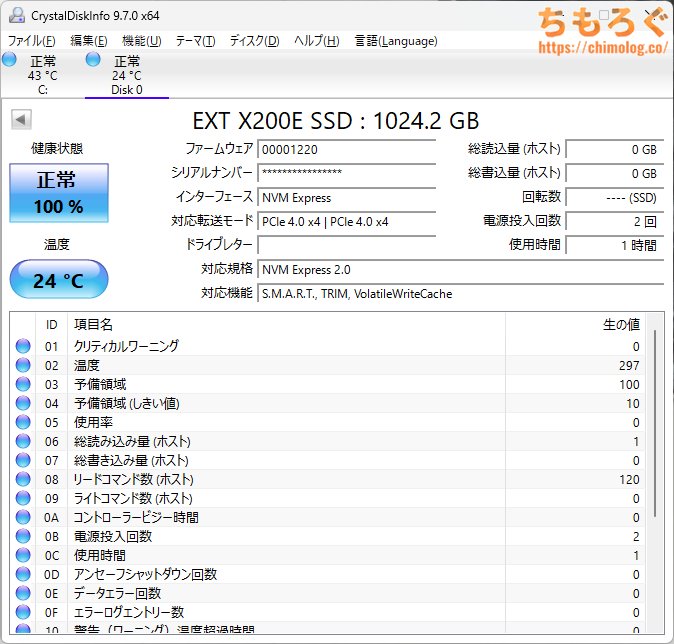Click the status orb of row 05 使用率
Viewport: 674px width, 644px height.
click(x=23, y=422)
